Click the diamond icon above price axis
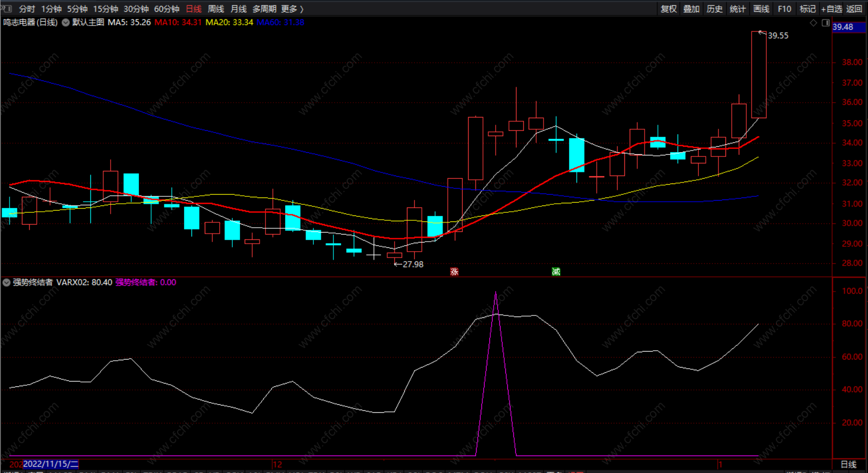Image resolution: width=868 pixels, height=473 pixels. coord(813,23)
